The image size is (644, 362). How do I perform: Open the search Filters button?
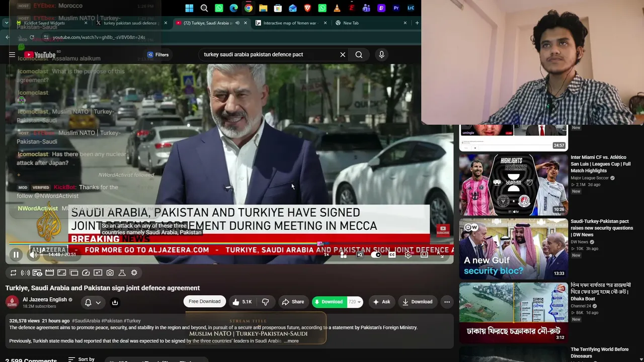coord(158,55)
